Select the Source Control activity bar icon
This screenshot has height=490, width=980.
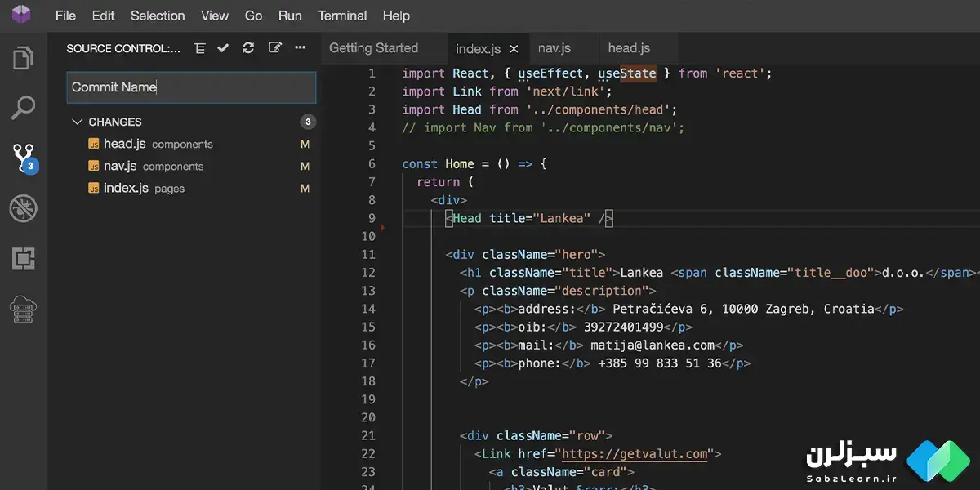coord(23,158)
